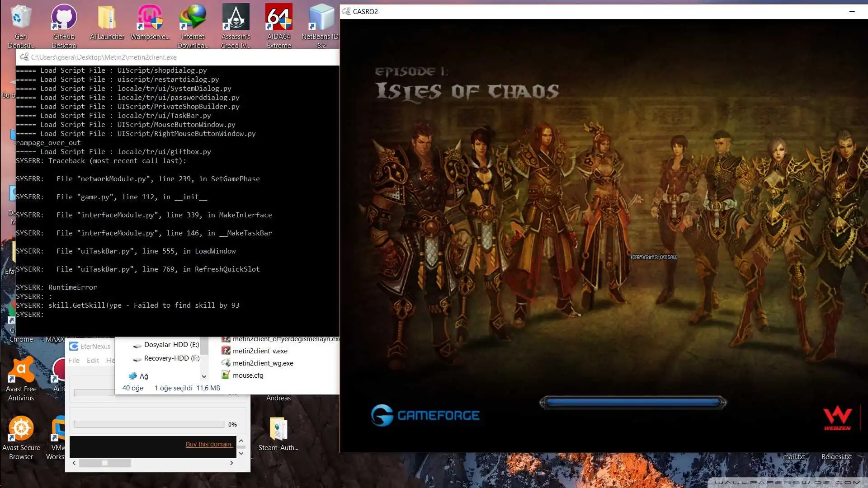The image size is (868, 488).
Task: Open the Avast Free Antivirus shortcut
Action: 21,379
